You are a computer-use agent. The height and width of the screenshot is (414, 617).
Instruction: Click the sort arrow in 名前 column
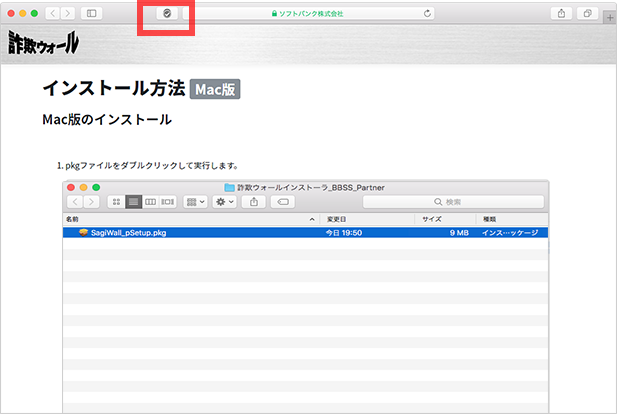[312, 219]
